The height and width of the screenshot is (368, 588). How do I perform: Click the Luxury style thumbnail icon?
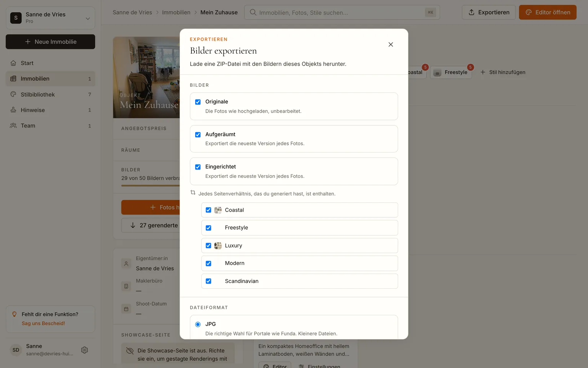(218, 246)
